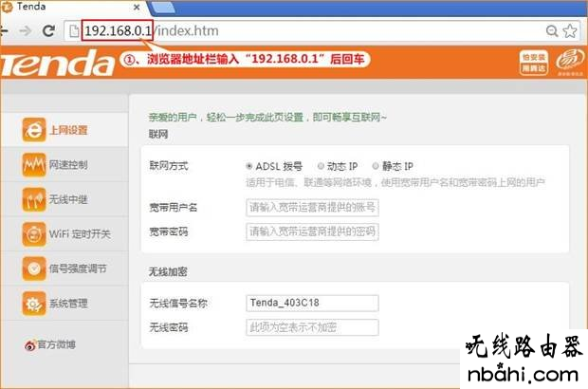The height and width of the screenshot is (389, 588).
Task: Select the 动态 IP connection type
Action: (x=321, y=166)
